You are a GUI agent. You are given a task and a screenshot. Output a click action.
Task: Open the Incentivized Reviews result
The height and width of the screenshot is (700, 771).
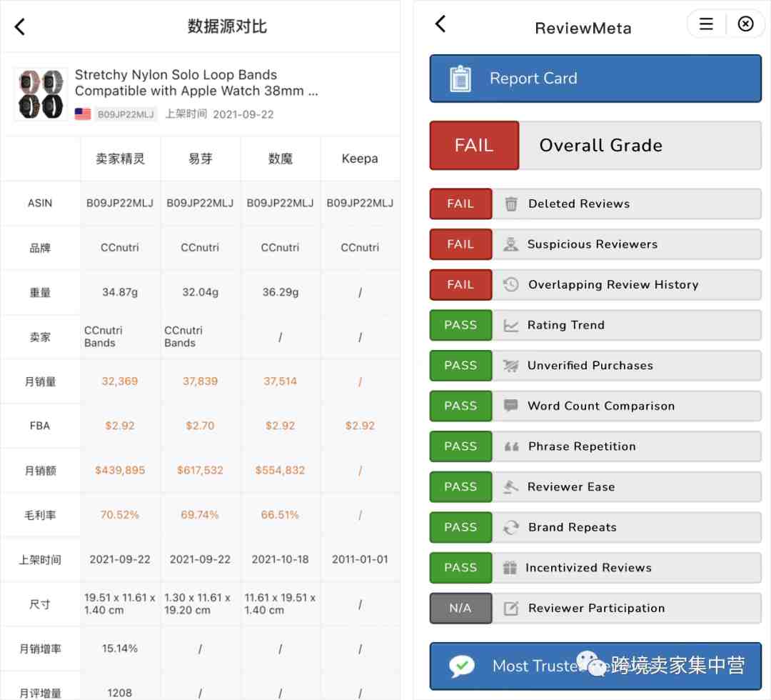tap(595, 568)
